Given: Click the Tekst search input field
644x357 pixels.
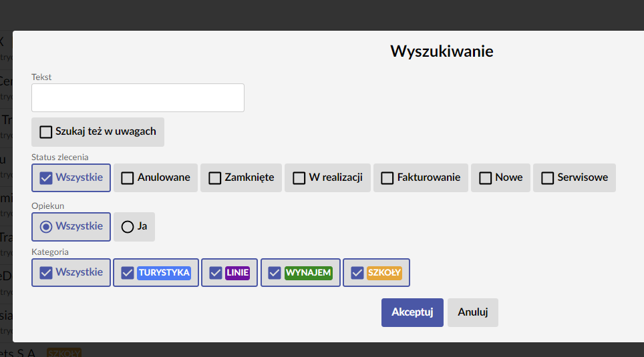Looking at the screenshot, I should [138, 97].
